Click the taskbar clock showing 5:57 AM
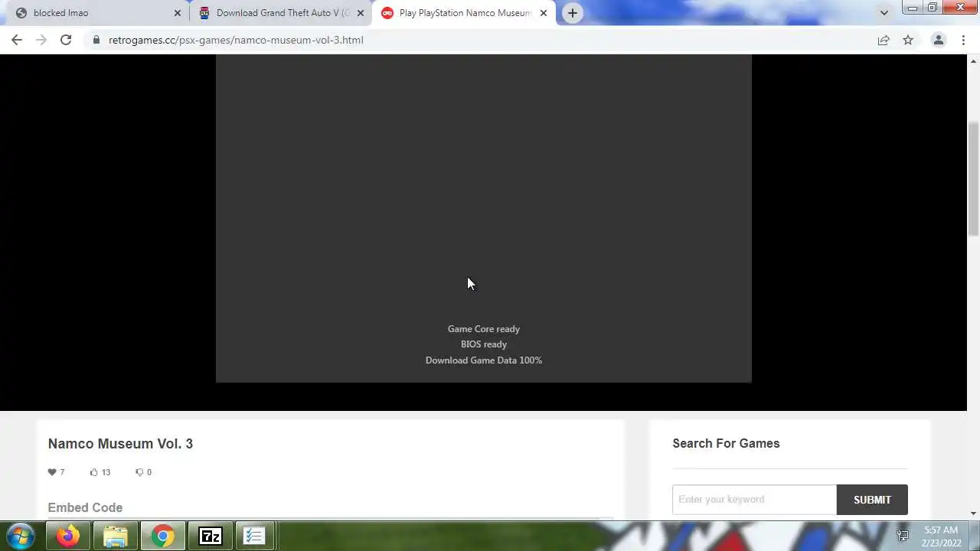This screenshot has height=551, width=980. pos(941,536)
